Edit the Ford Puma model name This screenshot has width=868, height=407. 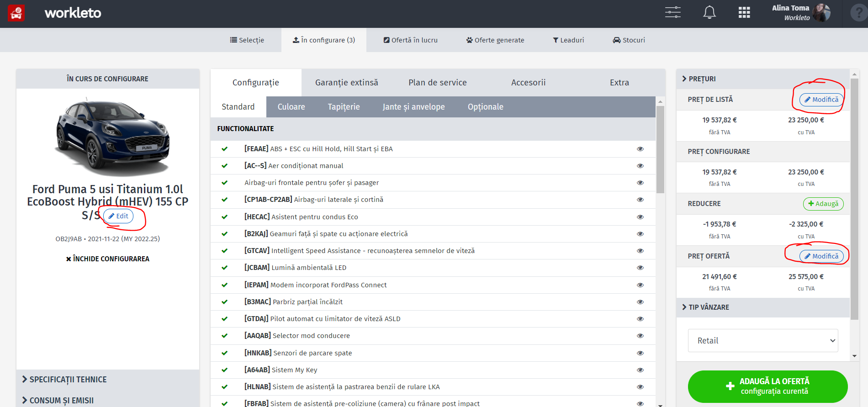coord(118,216)
